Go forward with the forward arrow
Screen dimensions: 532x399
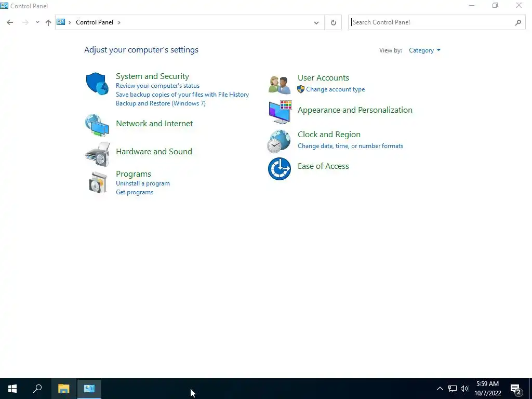pyautogui.click(x=25, y=22)
